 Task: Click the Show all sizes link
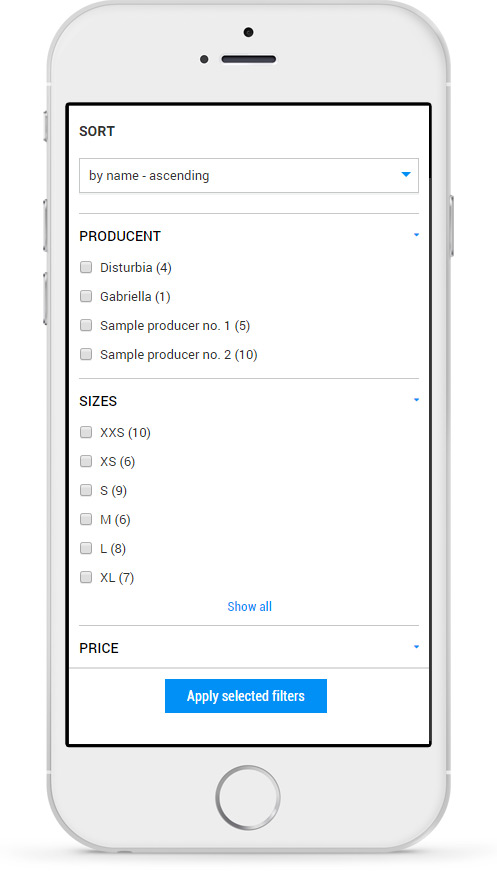point(249,606)
